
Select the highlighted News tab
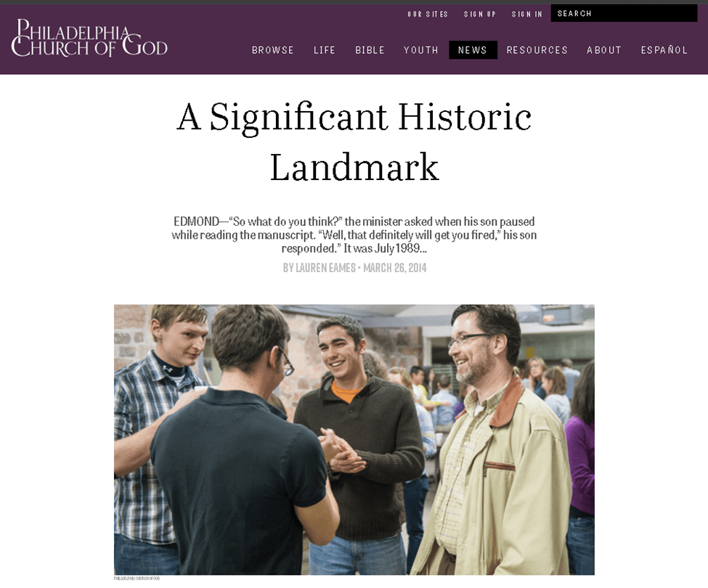pyautogui.click(x=473, y=50)
